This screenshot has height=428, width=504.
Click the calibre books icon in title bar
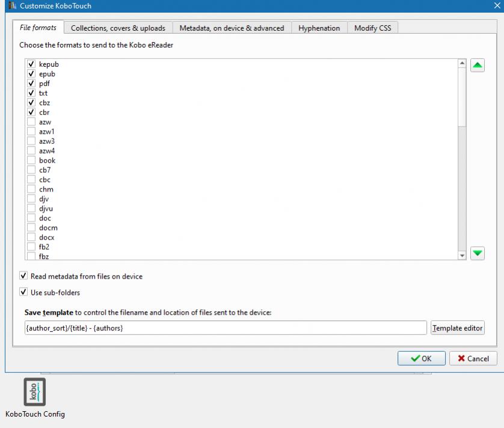[x=12, y=5]
